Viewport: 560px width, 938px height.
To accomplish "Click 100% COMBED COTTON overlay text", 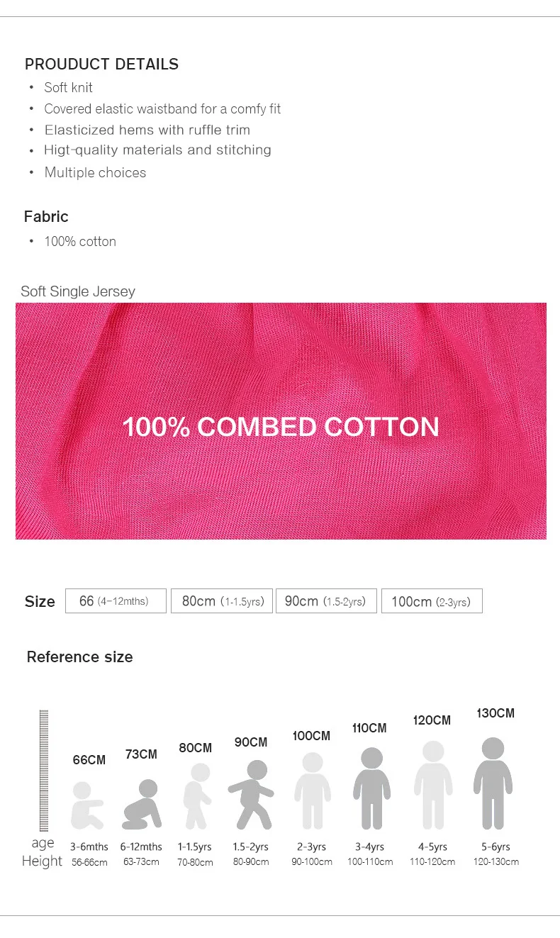I will click(281, 427).
